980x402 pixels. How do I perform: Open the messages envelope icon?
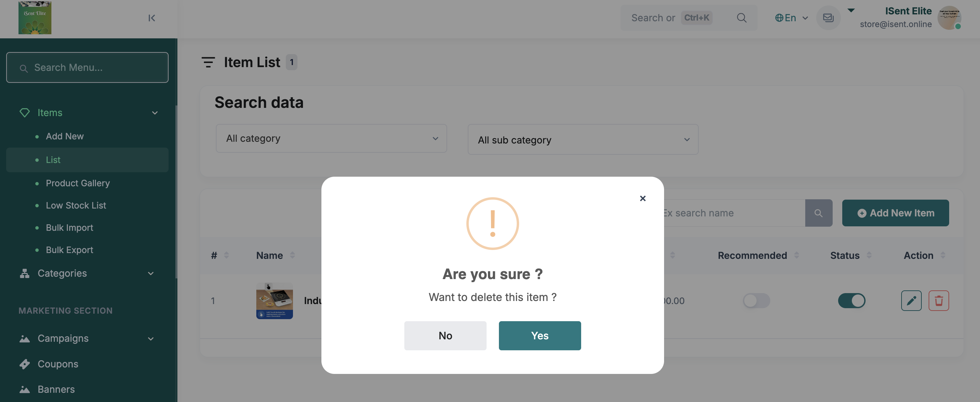828,18
